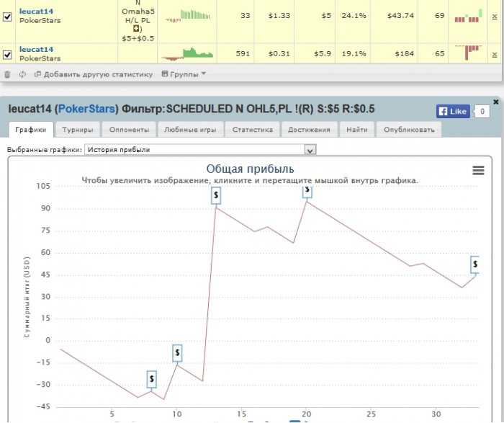This screenshot has height=423, width=504.
Task: Click the 591-games row profit sparkline
Action: coord(187,54)
